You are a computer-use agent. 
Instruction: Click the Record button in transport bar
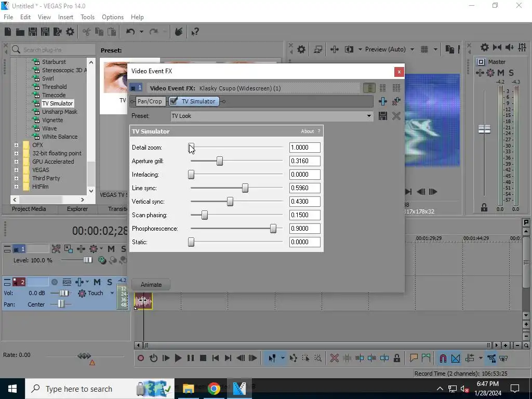141,358
